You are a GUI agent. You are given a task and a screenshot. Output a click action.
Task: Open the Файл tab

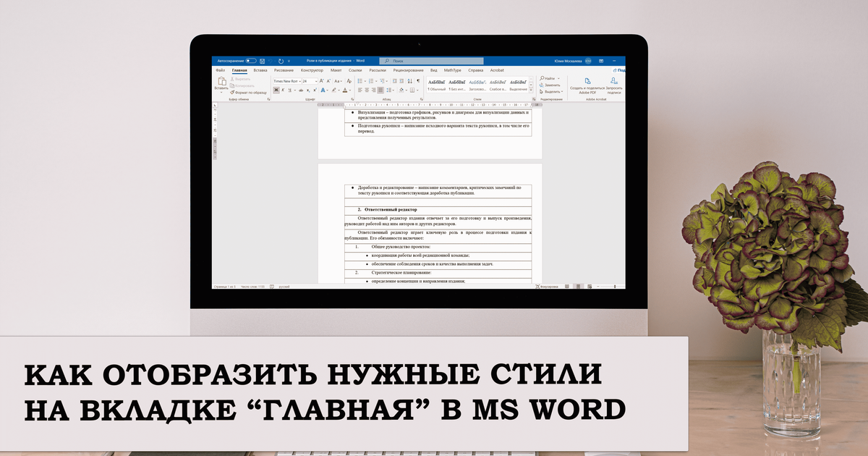click(x=221, y=70)
